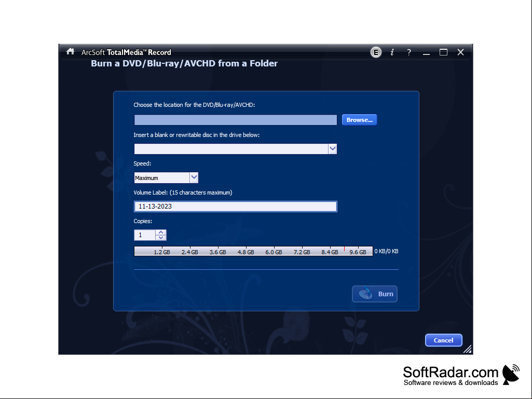The width and height of the screenshot is (532, 399).
Task: Expand the disc drive dropdown arrow
Action: (x=333, y=148)
